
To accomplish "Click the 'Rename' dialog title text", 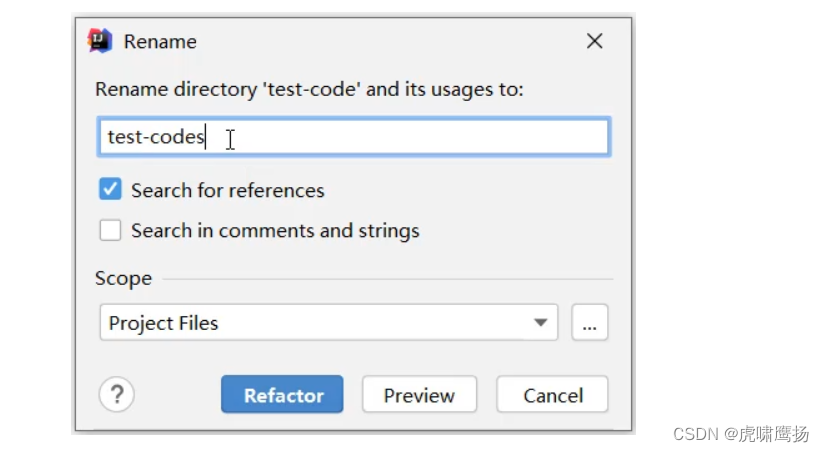I will (x=160, y=42).
